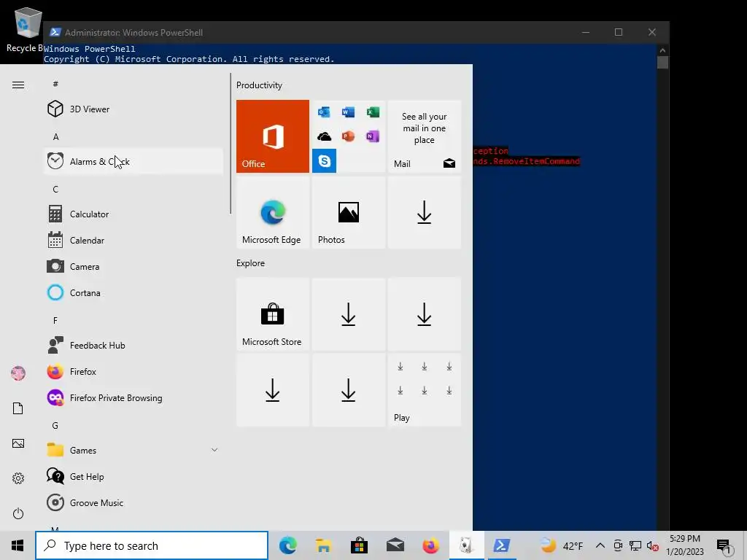Open File Explorer from the taskbar
The width and height of the screenshot is (747, 560).
point(323,545)
